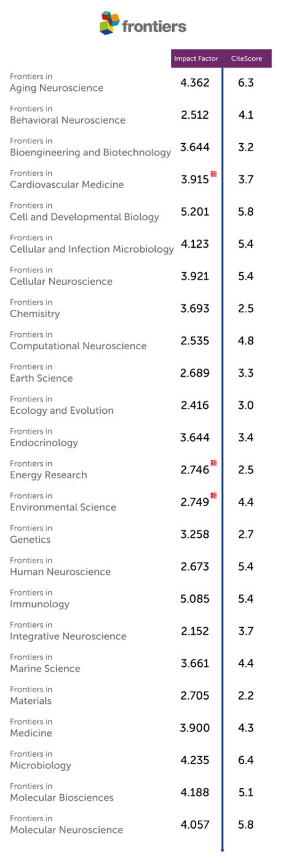This screenshot has width=286, height=868.
Task: Click red new badge beside Cardiovascular Medicine
Action: [x=213, y=174]
